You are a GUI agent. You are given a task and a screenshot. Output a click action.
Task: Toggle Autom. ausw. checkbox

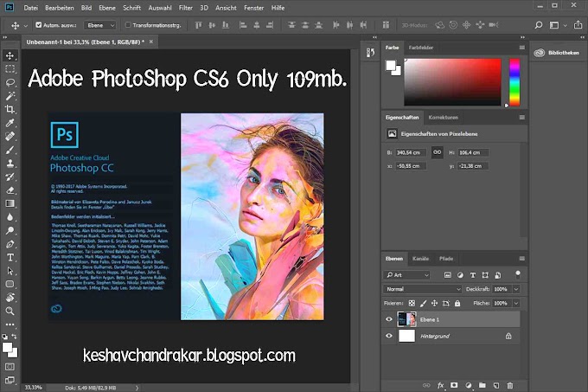pyautogui.click(x=39, y=25)
